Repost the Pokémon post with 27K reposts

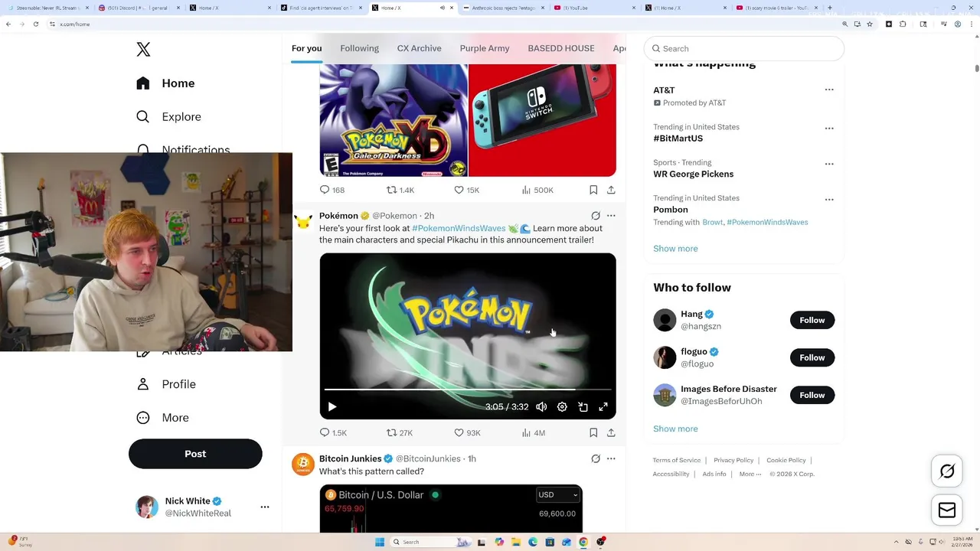(400, 432)
